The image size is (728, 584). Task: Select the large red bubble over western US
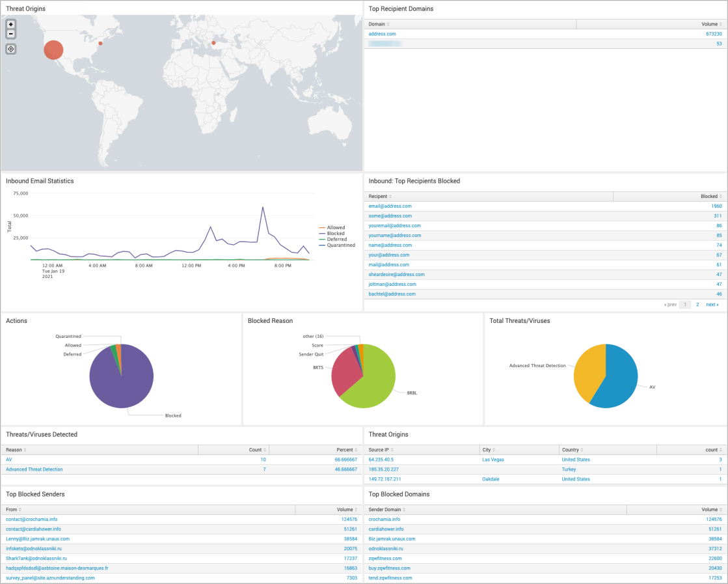(53, 49)
